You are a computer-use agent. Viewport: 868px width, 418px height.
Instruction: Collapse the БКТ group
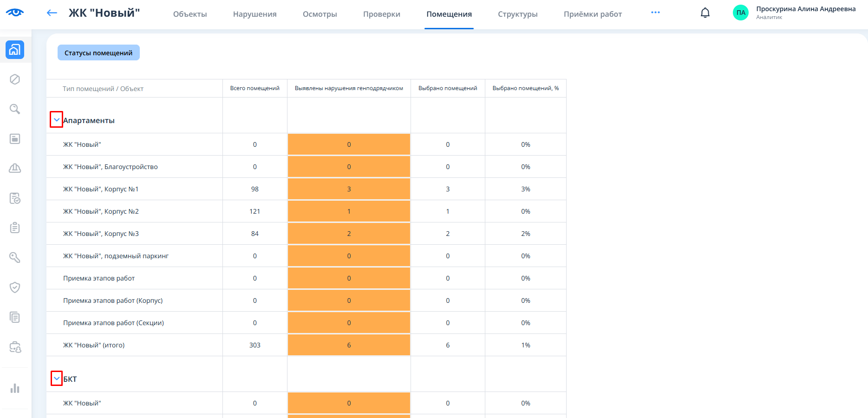[x=56, y=379]
